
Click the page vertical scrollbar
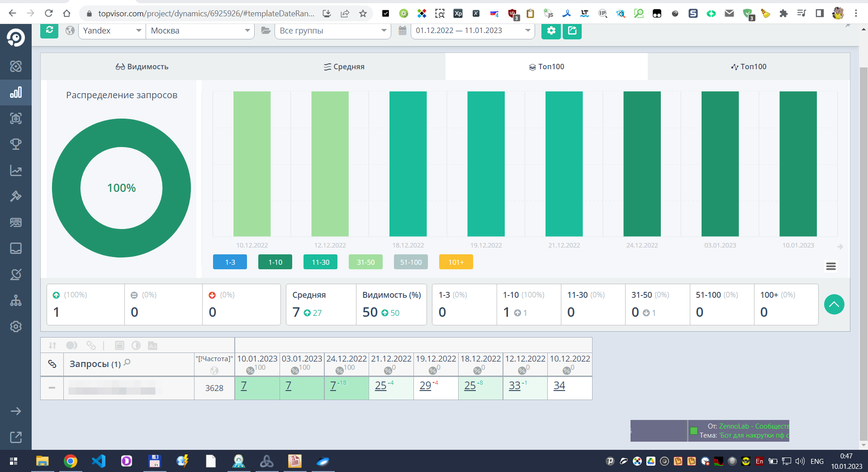coord(863,253)
